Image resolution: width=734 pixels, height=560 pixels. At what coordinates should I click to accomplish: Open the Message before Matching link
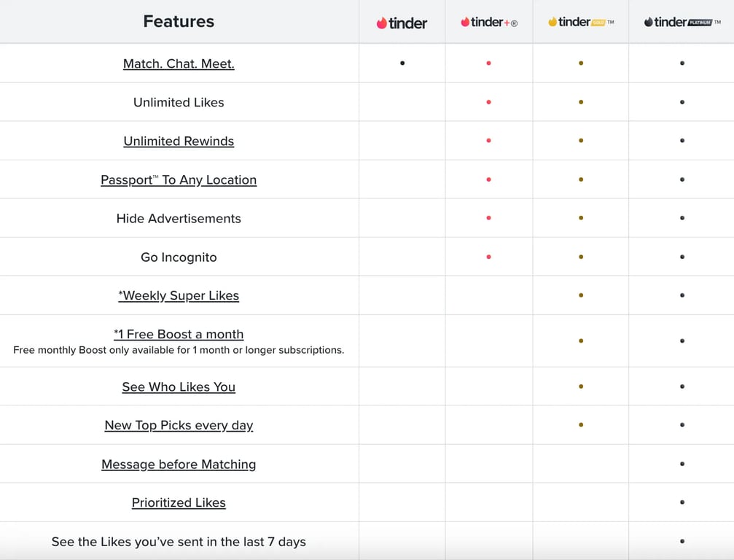pyautogui.click(x=179, y=464)
